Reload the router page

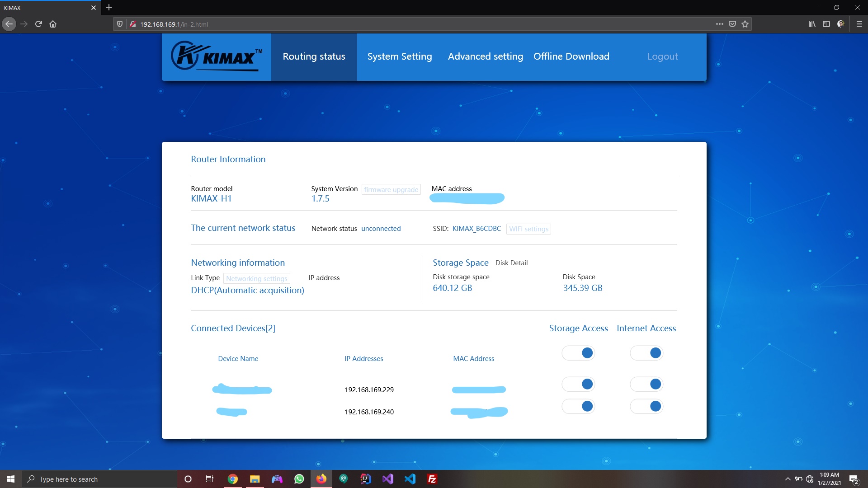(38, 24)
